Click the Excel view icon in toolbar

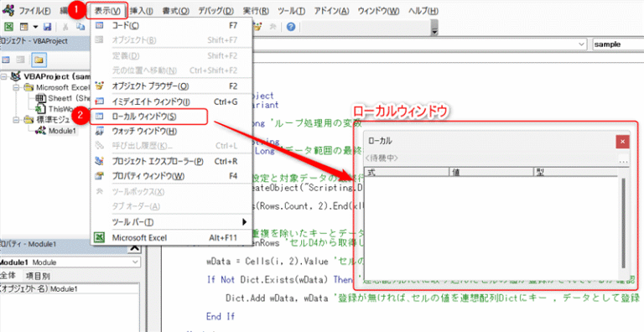[x=8, y=27]
